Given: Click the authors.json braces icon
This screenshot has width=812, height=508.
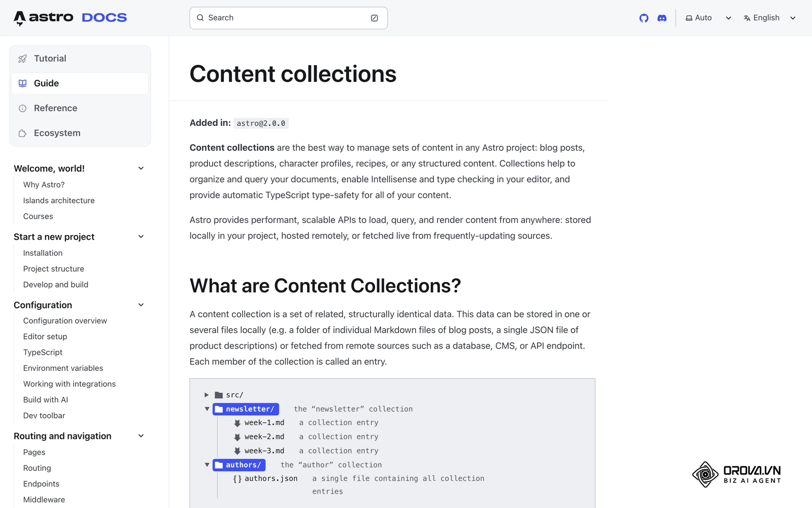Looking at the screenshot, I should point(237,479).
